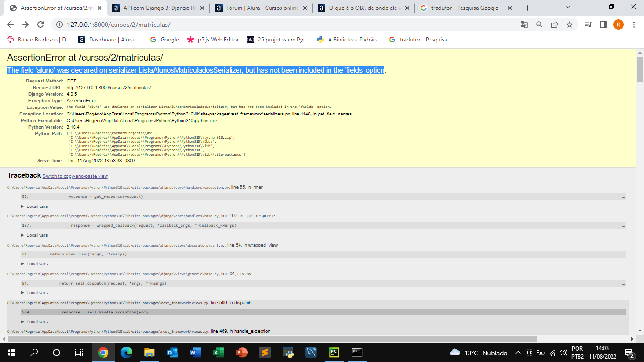
Task: Click the horizontal scrollbar at page bottom
Action: (x=272, y=339)
